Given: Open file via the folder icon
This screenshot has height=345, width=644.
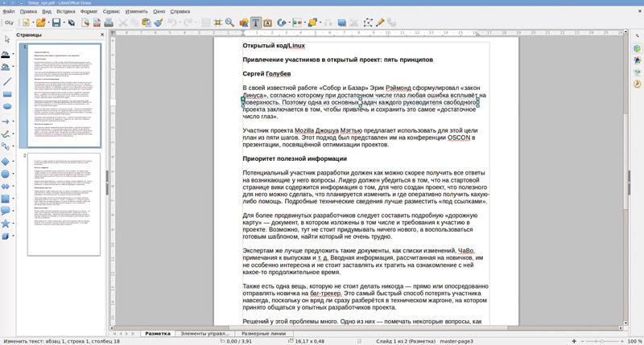Looking at the screenshot, I should [x=41, y=23].
